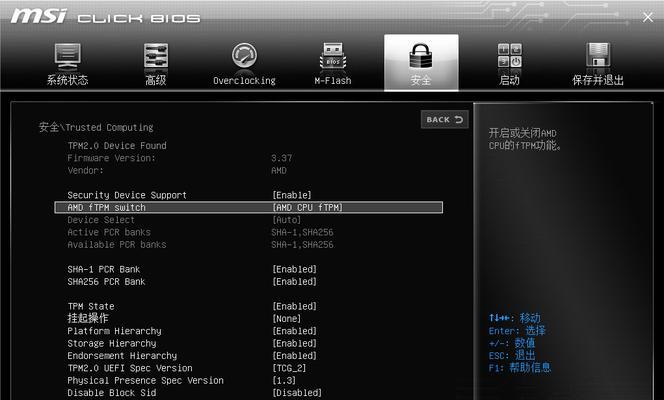This screenshot has height=400, width=664.
Task: Change 挂起操作 [None] value
Action: [287, 318]
